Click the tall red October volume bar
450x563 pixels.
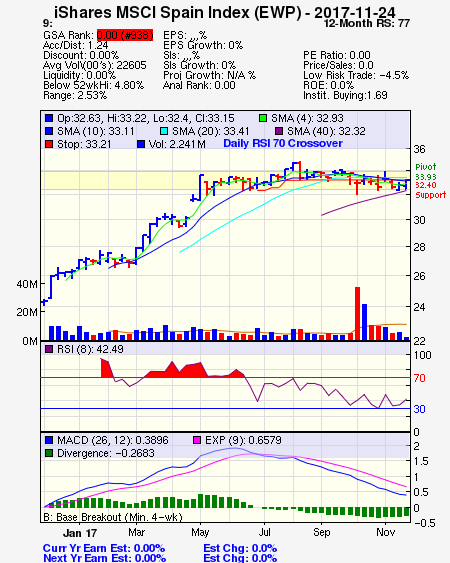coord(357,313)
